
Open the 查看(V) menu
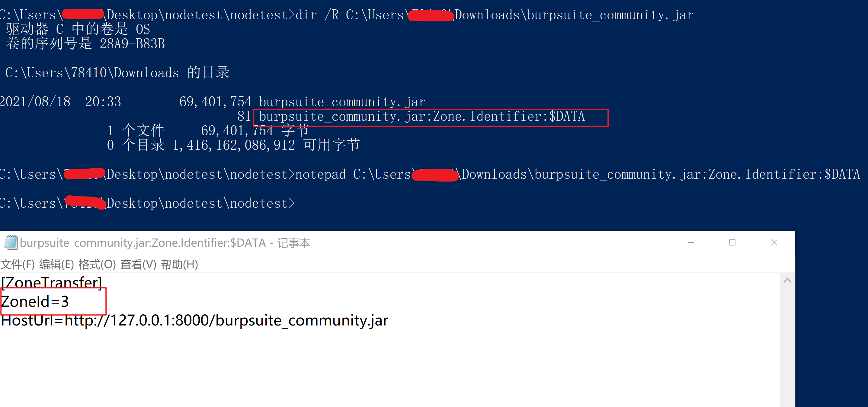point(139,264)
